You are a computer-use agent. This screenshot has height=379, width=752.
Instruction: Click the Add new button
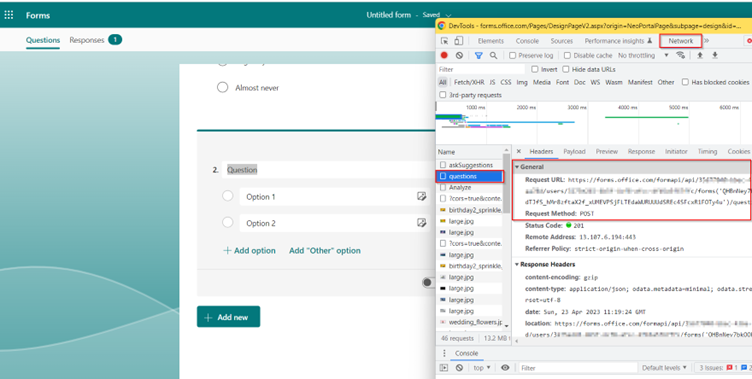coord(228,317)
